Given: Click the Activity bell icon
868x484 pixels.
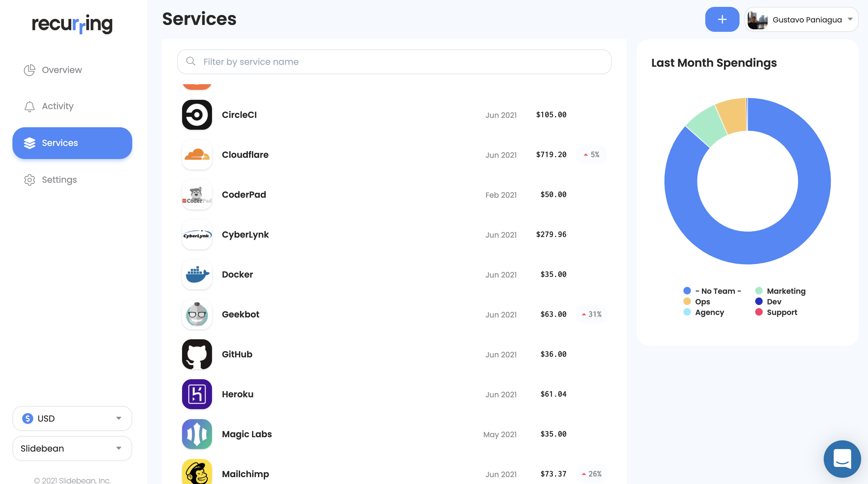Looking at the screenshot, I should pyautogui.click(x=30, y=107).
